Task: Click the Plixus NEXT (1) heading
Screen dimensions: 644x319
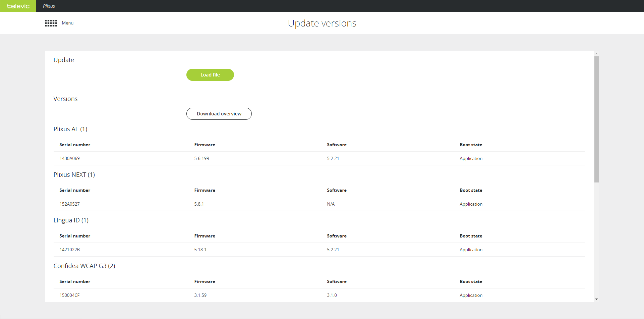Action: point(74,175)
